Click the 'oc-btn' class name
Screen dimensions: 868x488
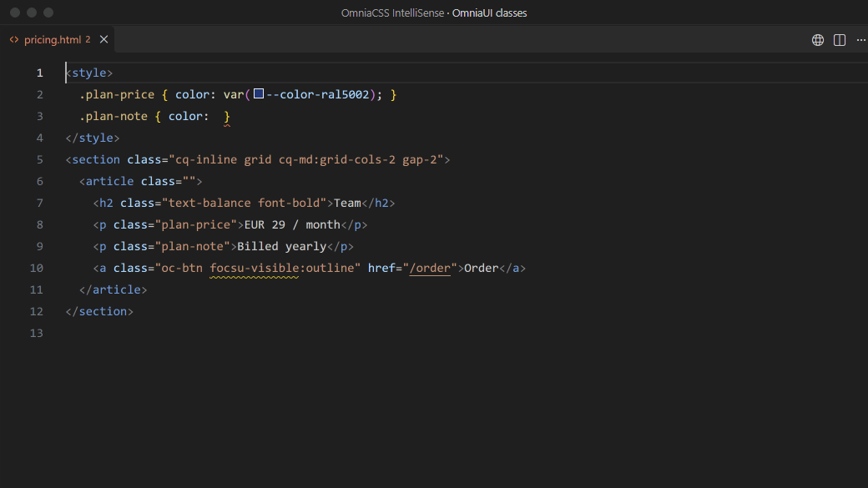182,268
